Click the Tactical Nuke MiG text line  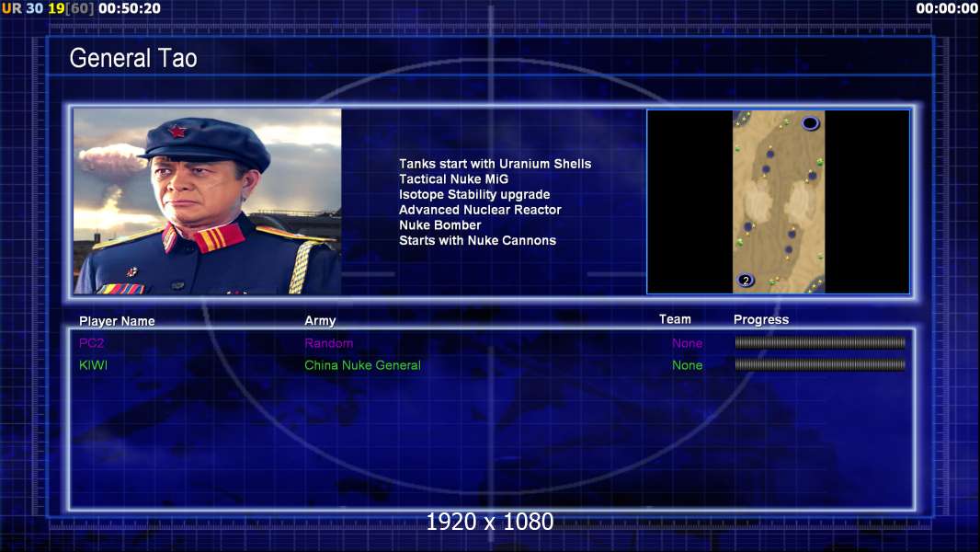[x=454, y=178]
